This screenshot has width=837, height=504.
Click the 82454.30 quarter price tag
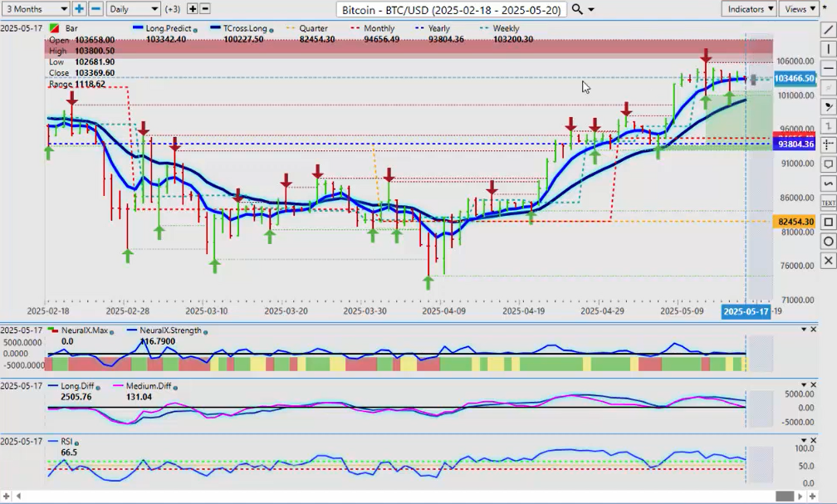[795, 222]
